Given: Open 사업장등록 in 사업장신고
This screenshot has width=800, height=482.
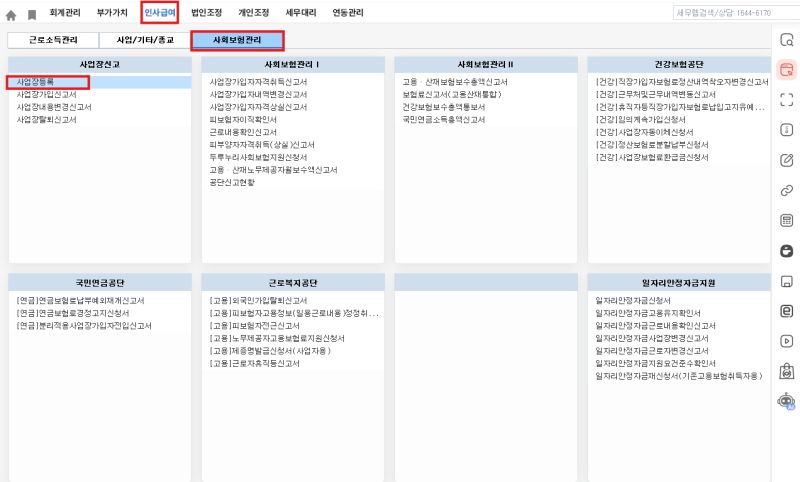Looking at the screenshot, I should click(x=35, y=82).
